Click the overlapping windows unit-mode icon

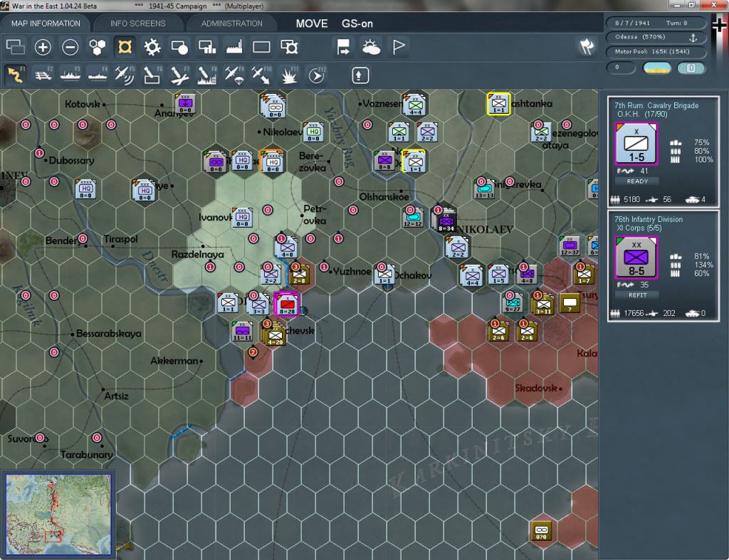(16, 47)
